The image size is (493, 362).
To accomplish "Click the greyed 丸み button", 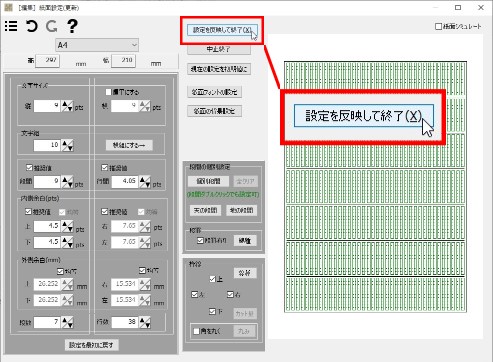I will click(244, 331).
